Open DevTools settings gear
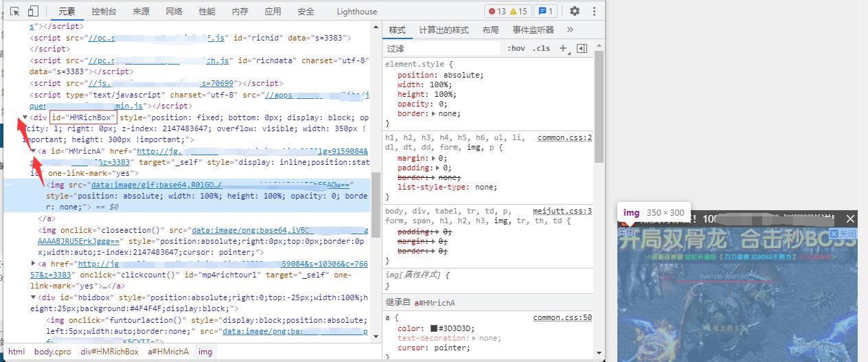 pyautogui.click(x=575, y=11)
